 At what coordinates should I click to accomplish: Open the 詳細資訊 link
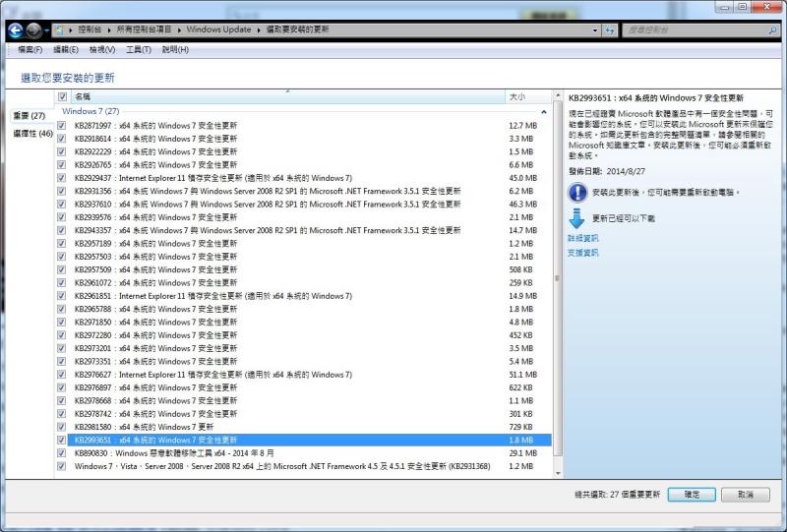coord(582,238)
